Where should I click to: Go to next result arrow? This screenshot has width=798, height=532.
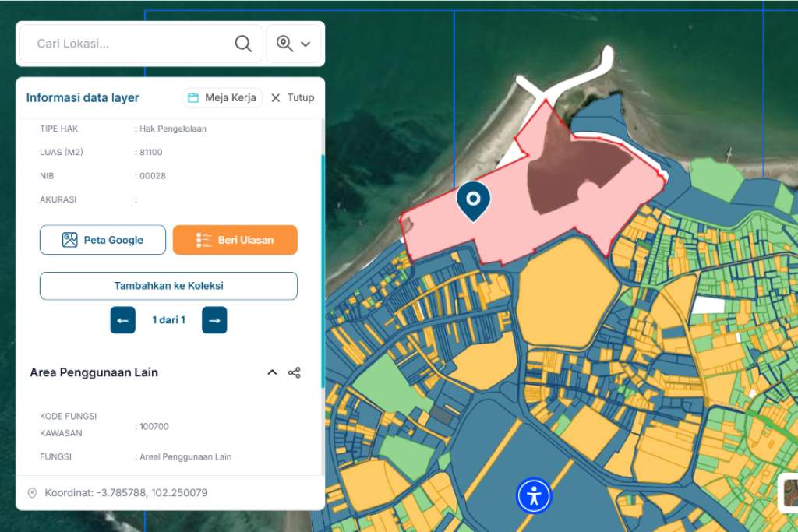(214, 320)
